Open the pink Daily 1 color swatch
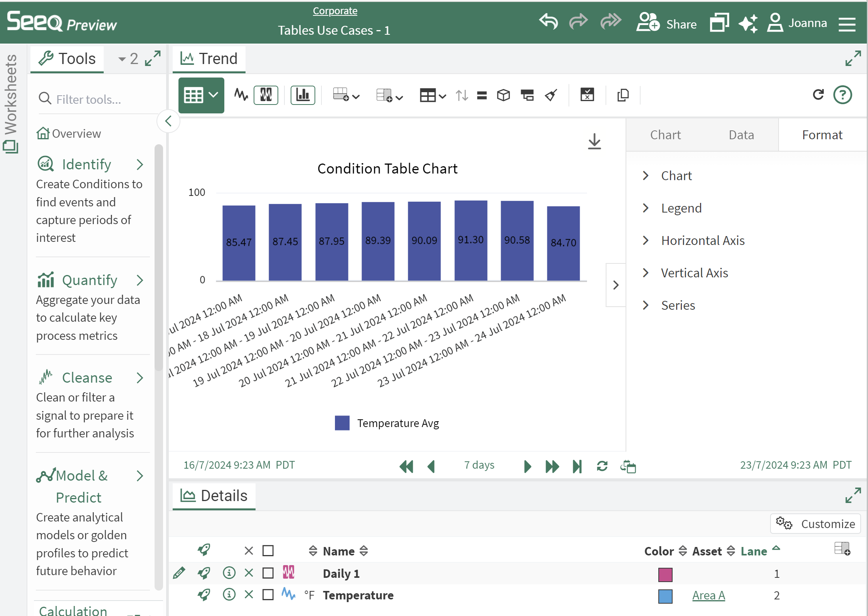 [665, 574]
